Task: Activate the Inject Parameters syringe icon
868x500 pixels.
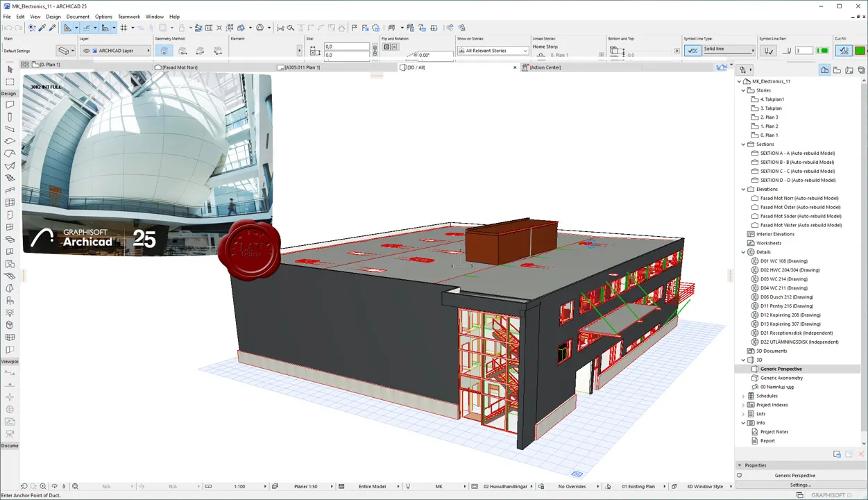Action: [52, 28]
